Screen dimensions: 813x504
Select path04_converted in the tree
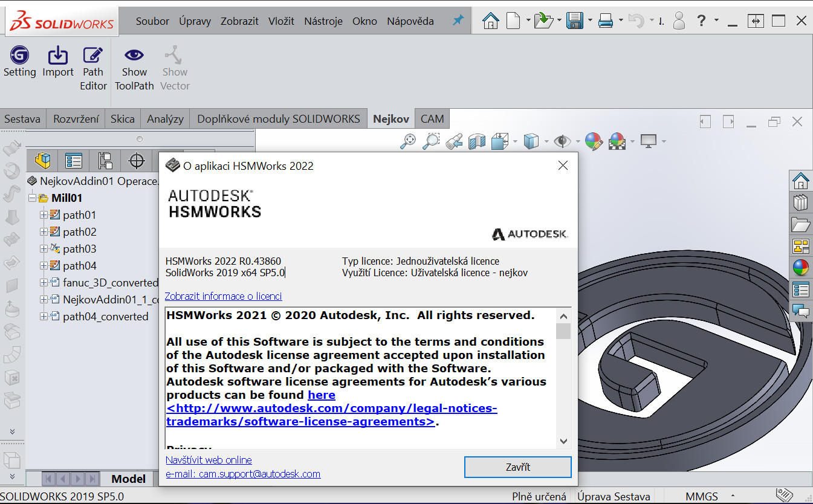click(x=106, y=316)
